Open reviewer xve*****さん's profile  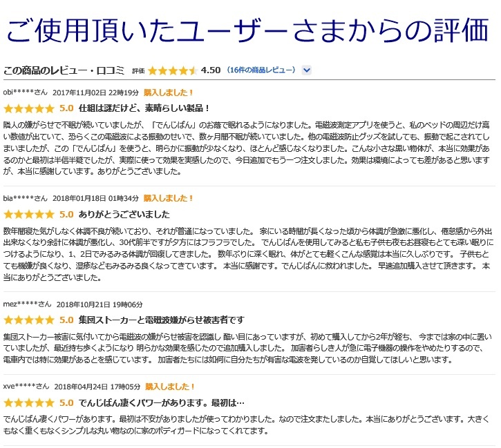[x=26, y=387]
